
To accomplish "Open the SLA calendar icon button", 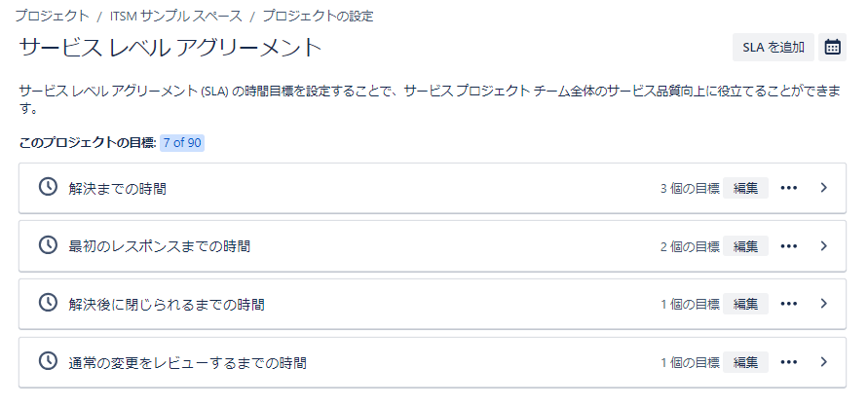I will tap(833, 47).
